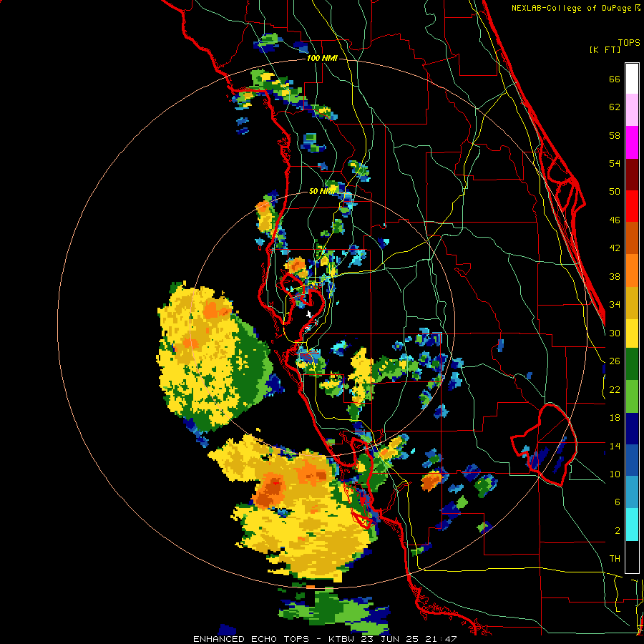Image resolution: width=644 pixels, height=644 pixels.
Task: Pick the orange 38 kft legend swatch
Action: tap(632, 270)
